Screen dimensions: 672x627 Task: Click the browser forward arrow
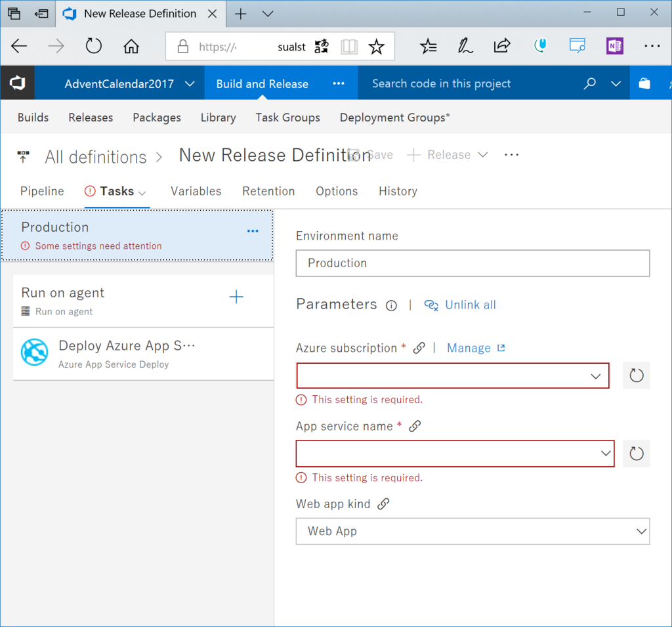click(x=56, y=46)
